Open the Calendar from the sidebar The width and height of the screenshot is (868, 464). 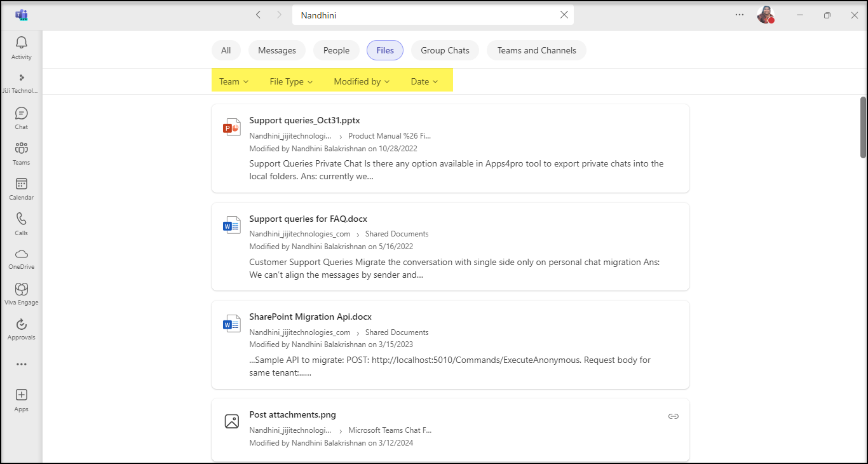(x=21, y=184)
